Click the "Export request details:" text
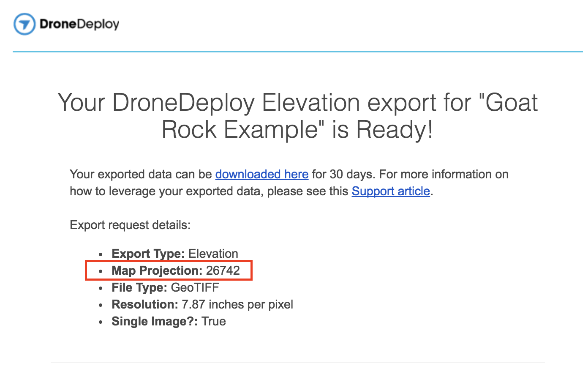This screenshot has height=366, width=588. 131,225
